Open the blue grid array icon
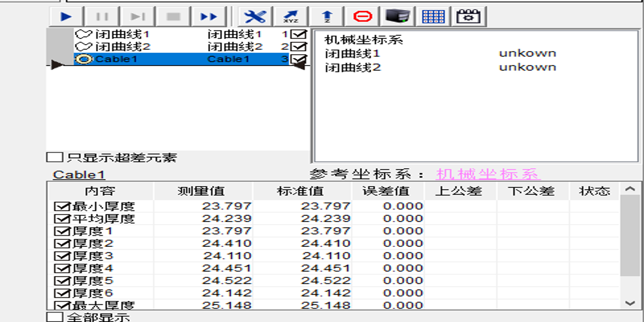 coord(433,17)
